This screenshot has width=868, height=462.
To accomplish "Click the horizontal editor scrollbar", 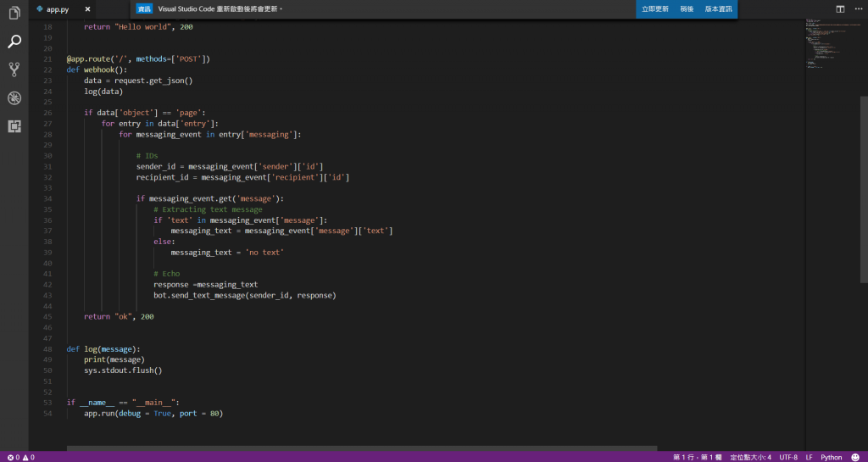I will [362, 448].
